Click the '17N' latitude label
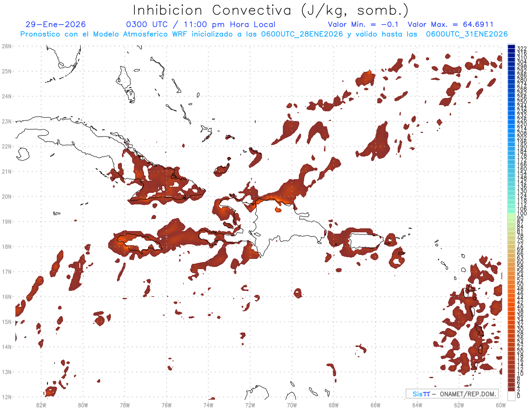532x411 pixels. point(7,271)
